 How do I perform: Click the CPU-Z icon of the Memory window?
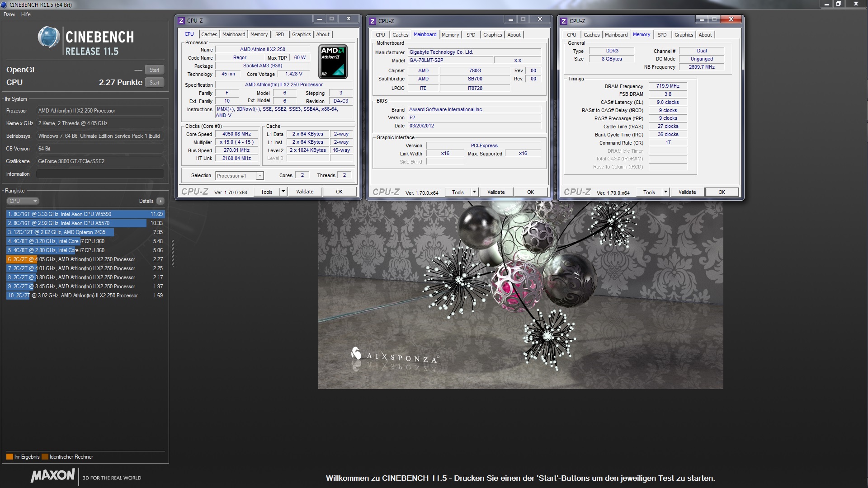tap(564, 21)
